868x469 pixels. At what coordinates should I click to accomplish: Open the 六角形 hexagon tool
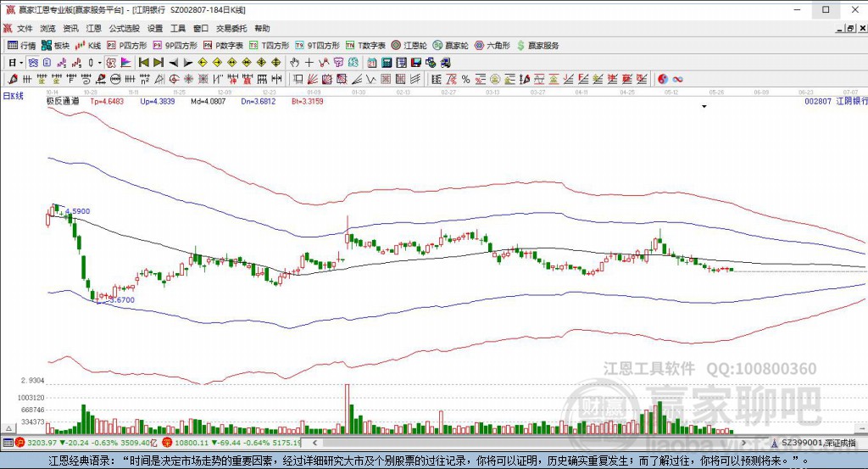[x=492, y=46]
